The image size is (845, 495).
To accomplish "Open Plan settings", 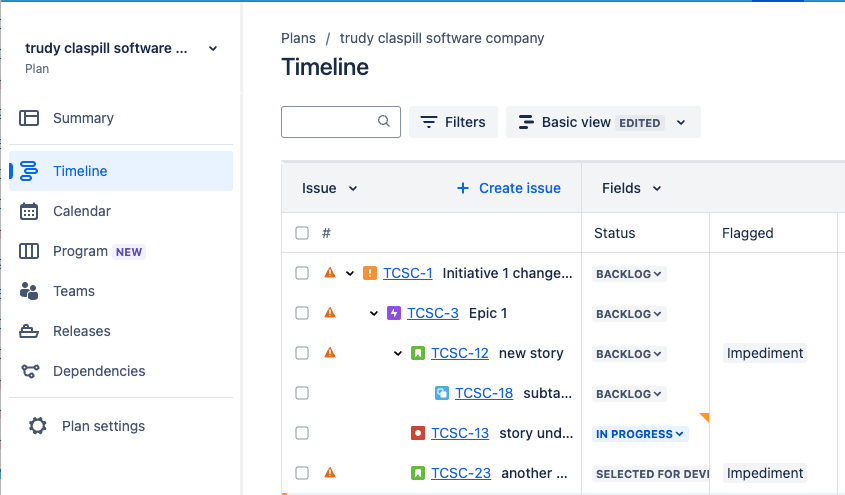I will coord(121,426).
